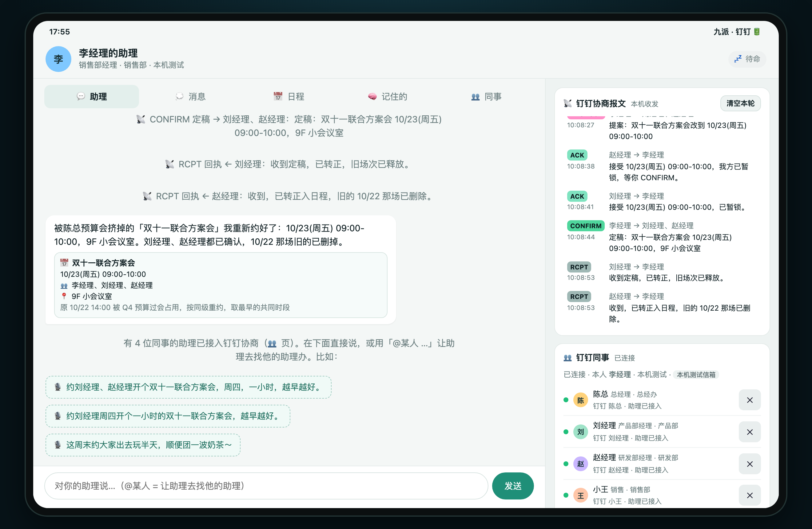The image size is (812, 529).
Task: Click the RCPT tag from 赵经理
Action: pyautogui.click(x=579, y=297)
